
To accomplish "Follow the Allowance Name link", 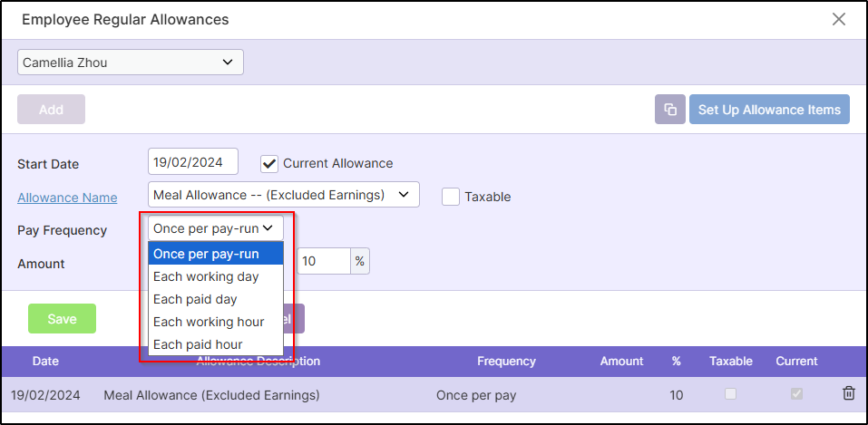I will point(67,197).
